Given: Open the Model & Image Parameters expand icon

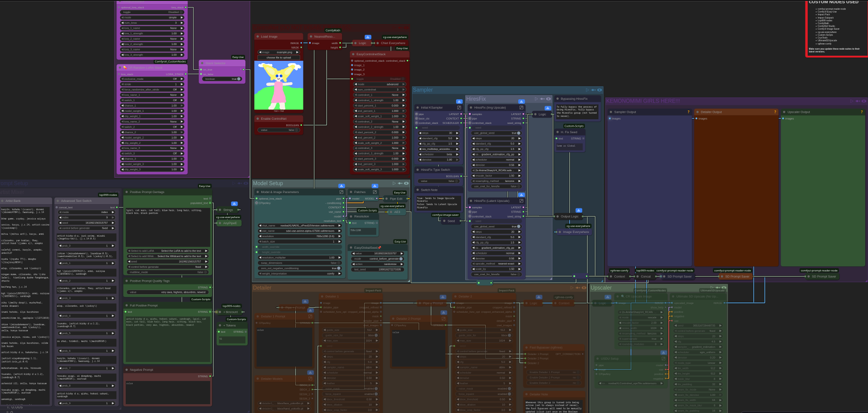Looking at the screenshot, I should pos(341,192).
